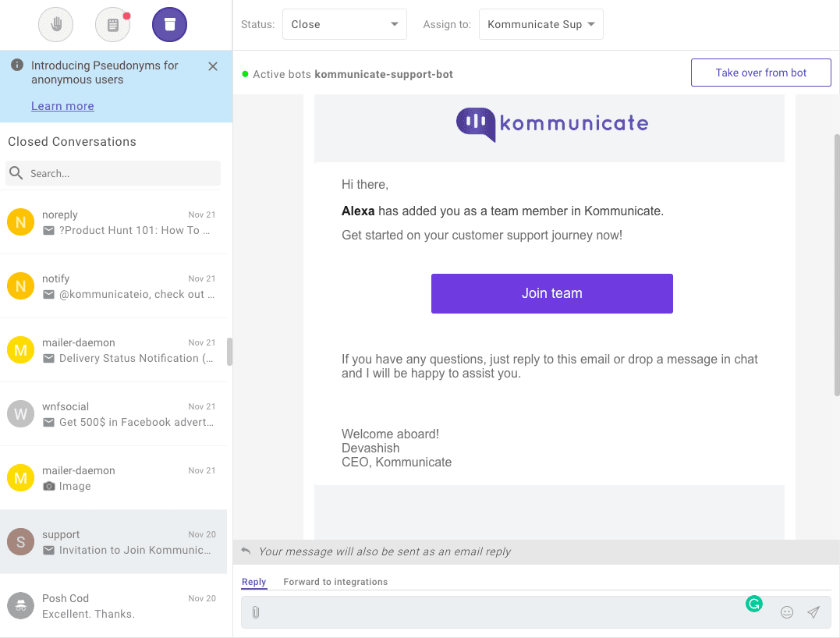Click the Kommunicate logo in the email
This screenshot has width=840, height=638.
tap(551, 124)
